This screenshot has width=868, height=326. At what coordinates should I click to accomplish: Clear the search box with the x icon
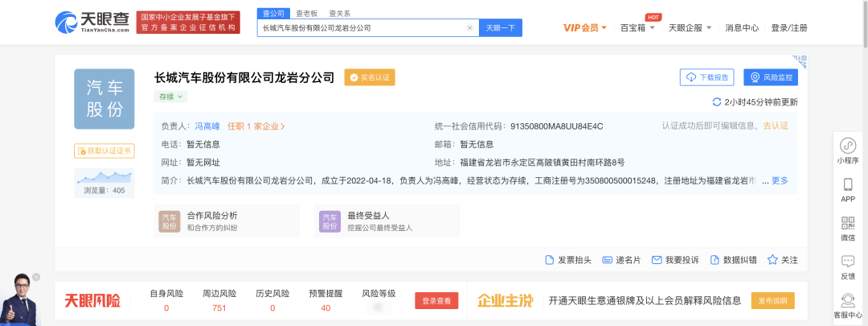[470, 27]
